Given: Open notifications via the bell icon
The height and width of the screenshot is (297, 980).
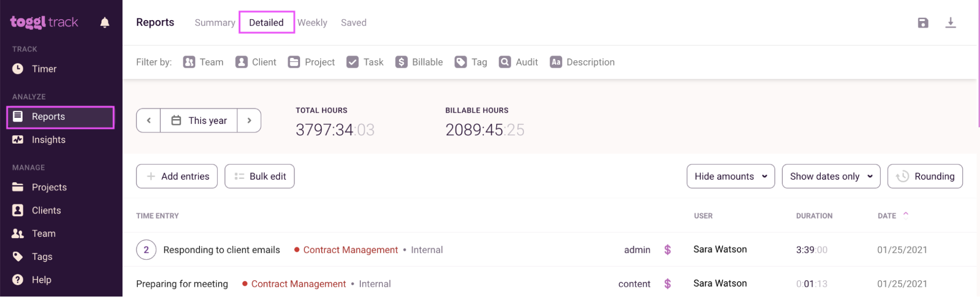Looking at the screenshot, I should pos(104,22).
